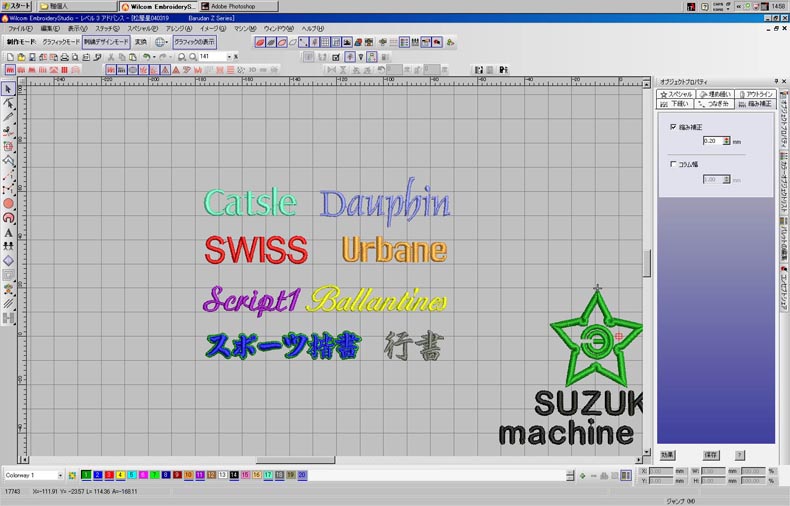Screen dimensions: 790x506
Task: Open the カラーオブジェクトリスト side tab
Action: pyautogui.click(x=784, y=183)
